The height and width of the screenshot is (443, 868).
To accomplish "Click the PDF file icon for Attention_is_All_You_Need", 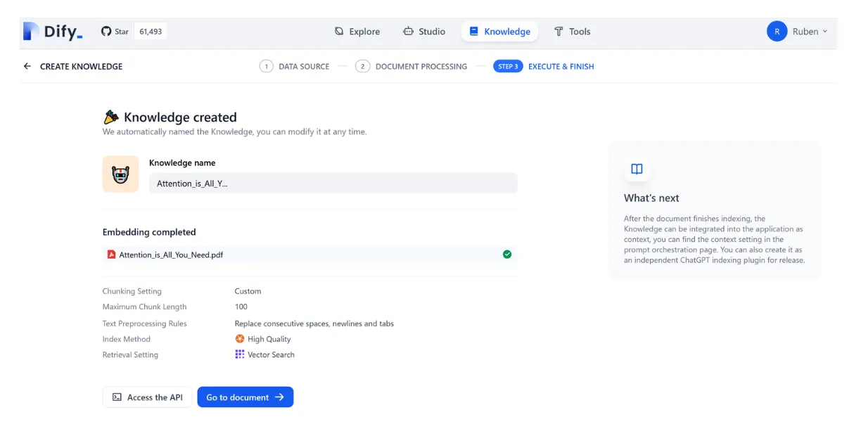I will coord(111,255).
